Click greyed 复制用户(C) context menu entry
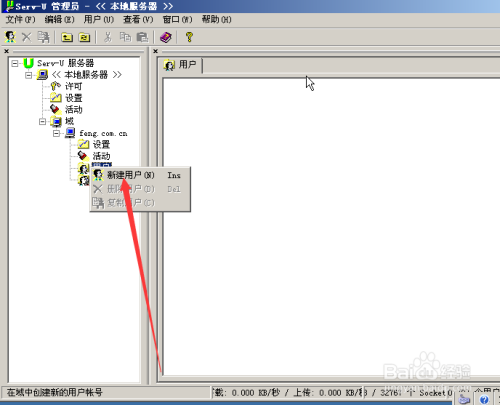 (140, 203)
